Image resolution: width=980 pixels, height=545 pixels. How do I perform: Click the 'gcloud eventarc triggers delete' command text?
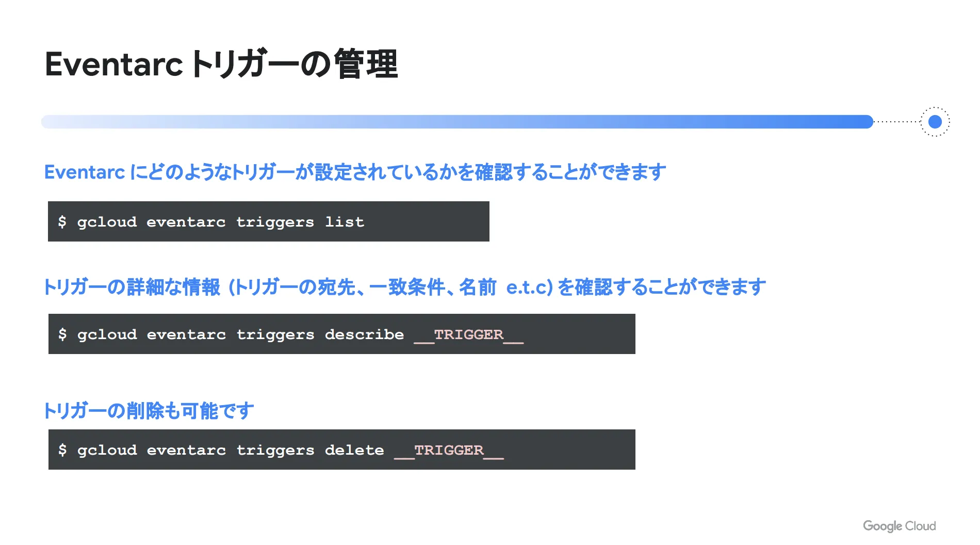[231, 450]
